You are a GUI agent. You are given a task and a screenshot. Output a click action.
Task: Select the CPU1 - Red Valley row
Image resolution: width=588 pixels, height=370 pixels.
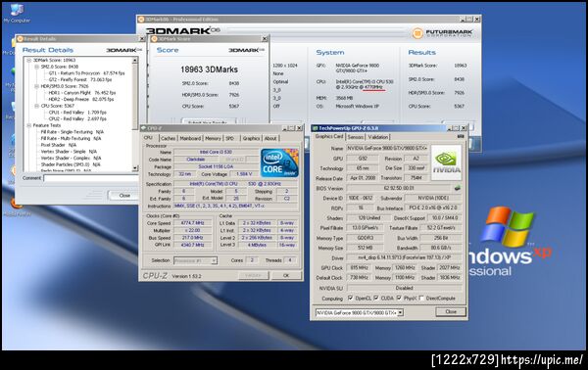click(77, 113)
